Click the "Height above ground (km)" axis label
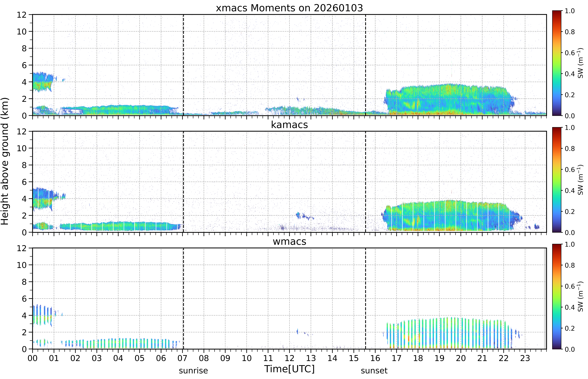 tap(5, 161)
